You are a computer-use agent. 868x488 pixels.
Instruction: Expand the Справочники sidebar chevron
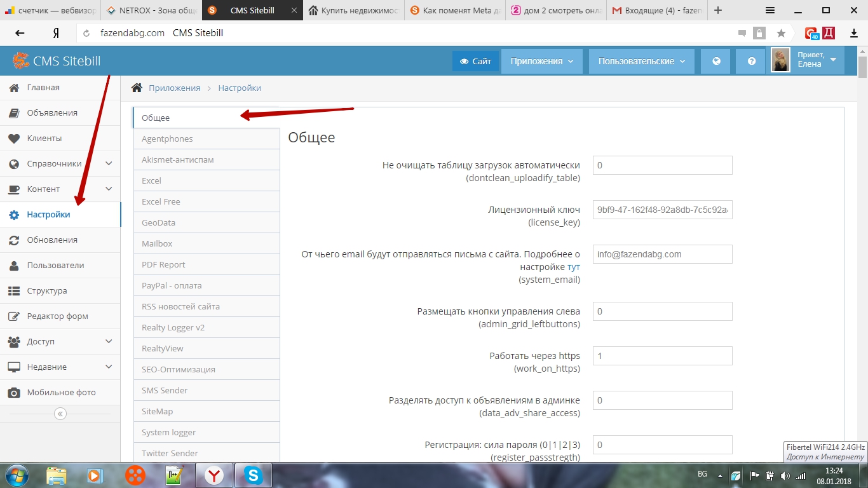[109, 163]
